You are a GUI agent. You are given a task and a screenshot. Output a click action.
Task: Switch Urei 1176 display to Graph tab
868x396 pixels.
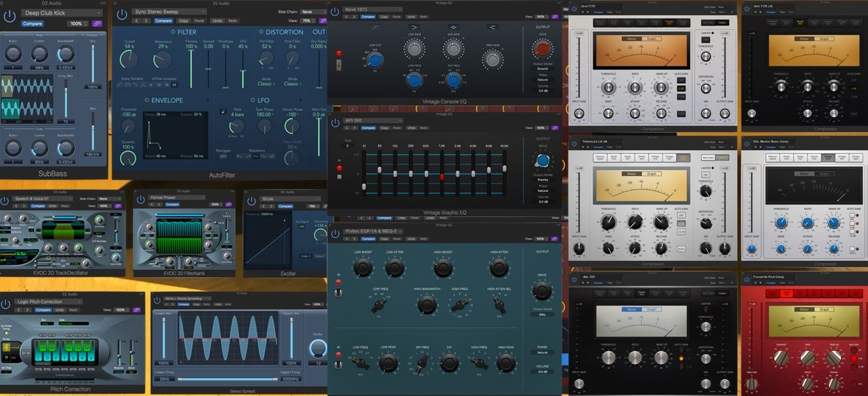pos(652,39)
